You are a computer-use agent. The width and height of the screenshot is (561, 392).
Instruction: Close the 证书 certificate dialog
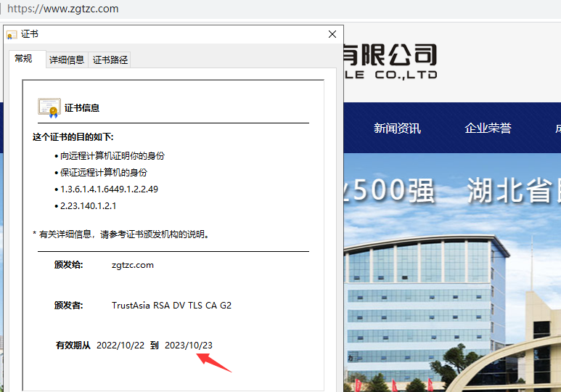332,34
